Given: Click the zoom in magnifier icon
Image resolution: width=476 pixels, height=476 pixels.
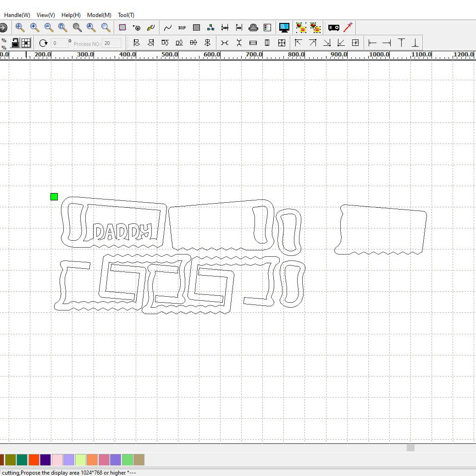Looking at the screenshot, I should click(34, 28).
